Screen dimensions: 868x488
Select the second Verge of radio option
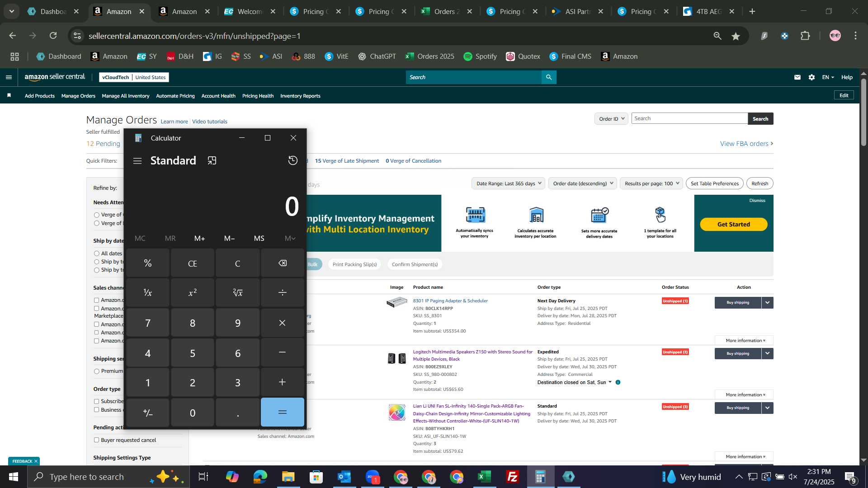[96, 223]
